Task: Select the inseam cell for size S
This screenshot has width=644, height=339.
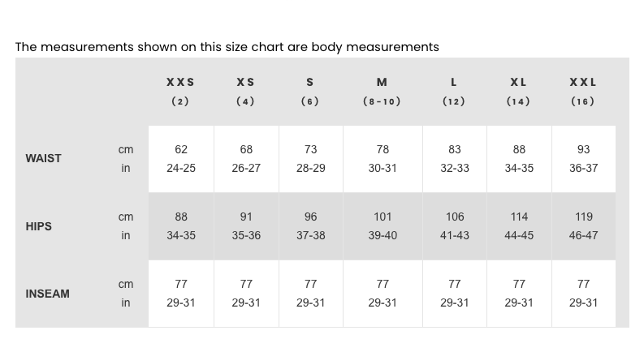Action: [x=310, y=294]
